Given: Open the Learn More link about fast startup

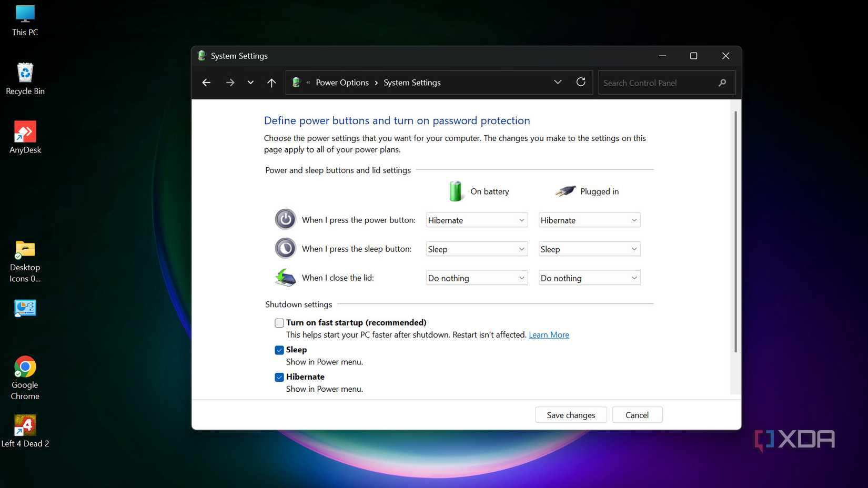Looking at the screenshot, I should [x=549, y=334].
